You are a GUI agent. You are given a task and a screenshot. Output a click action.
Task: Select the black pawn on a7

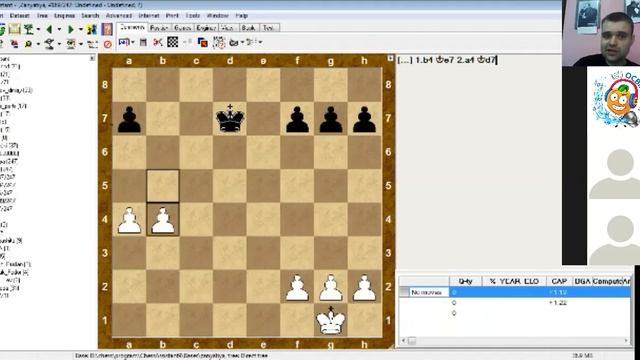(x=129, y=119)
